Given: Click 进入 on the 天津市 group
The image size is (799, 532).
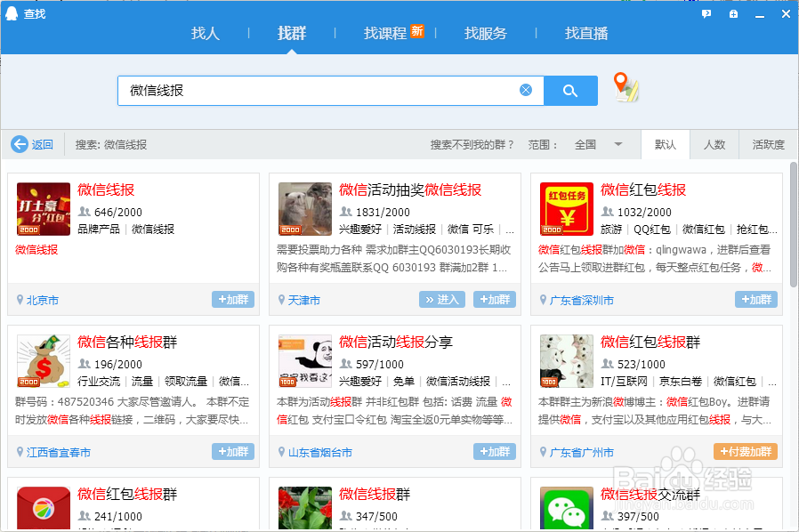Looking at the screenshot, I should tap(442, 299).
